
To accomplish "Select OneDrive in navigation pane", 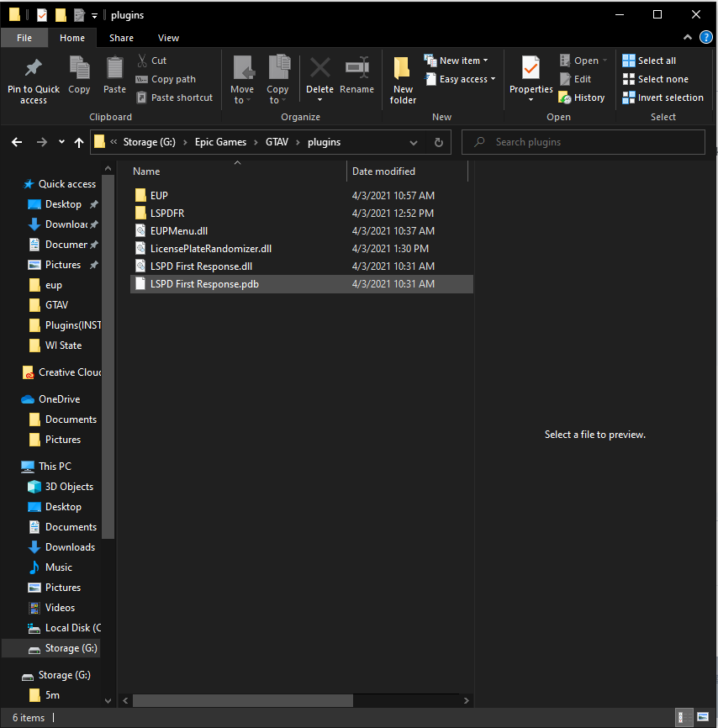I will [x=50, y=399].
